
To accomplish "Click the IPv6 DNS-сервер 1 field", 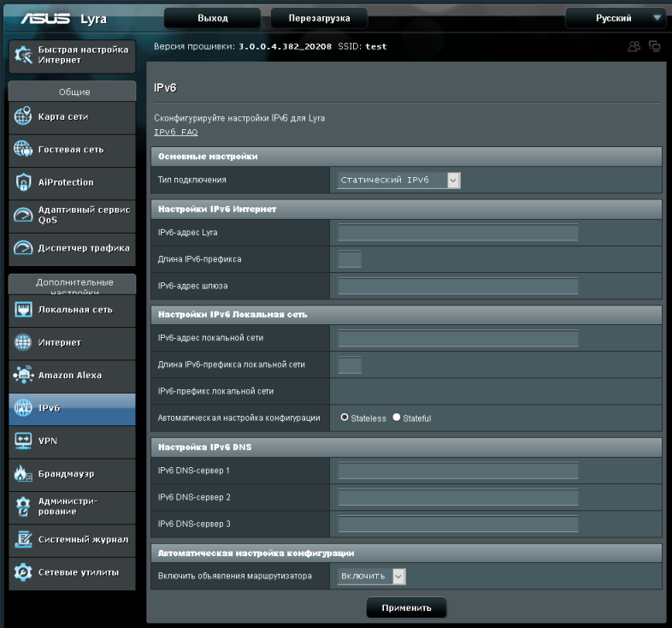I will point(457,471).
